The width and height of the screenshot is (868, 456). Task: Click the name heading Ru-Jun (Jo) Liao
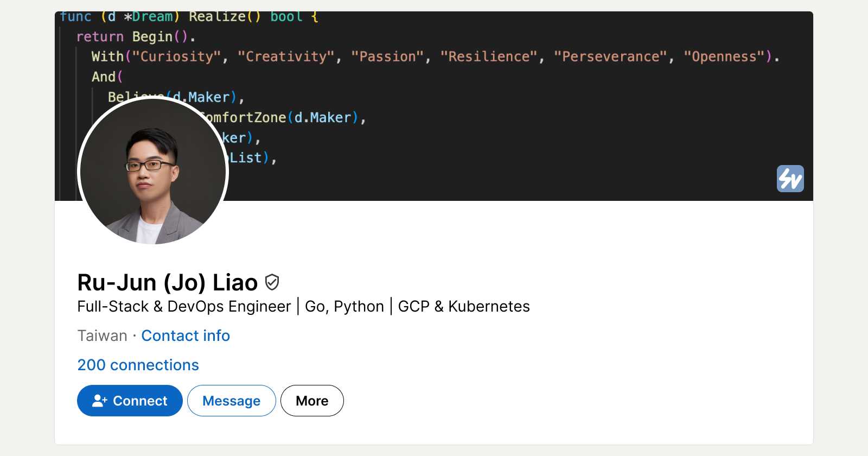point(167,282)
